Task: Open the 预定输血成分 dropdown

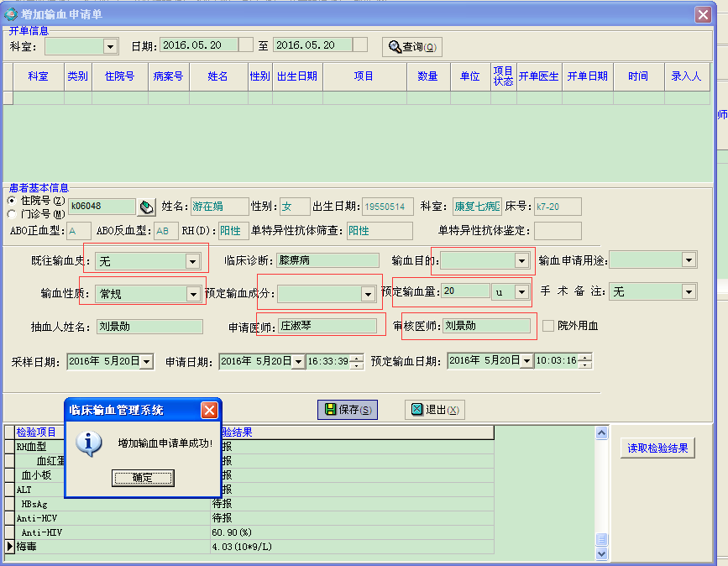Action: pos(368,294)
